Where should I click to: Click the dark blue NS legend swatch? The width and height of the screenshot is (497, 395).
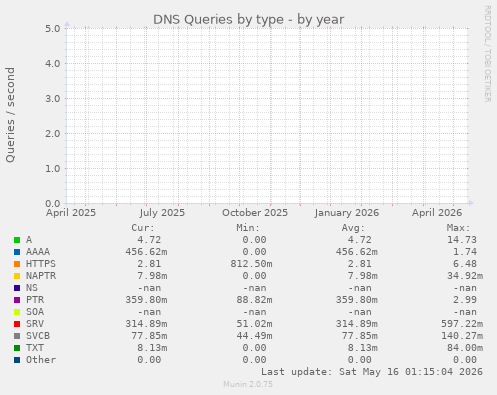click(x=17, y=288)
